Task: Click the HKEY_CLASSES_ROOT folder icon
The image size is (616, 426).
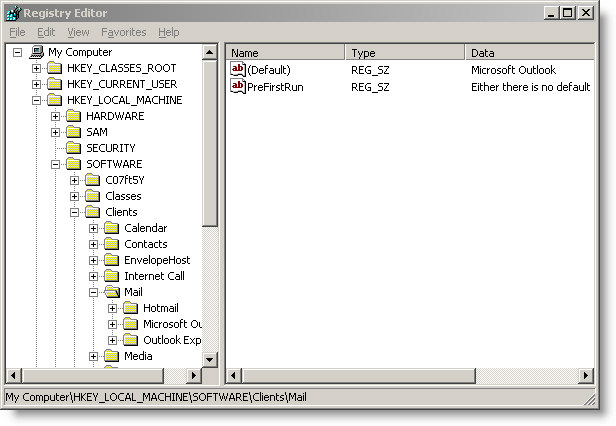Action: point(55,68)
